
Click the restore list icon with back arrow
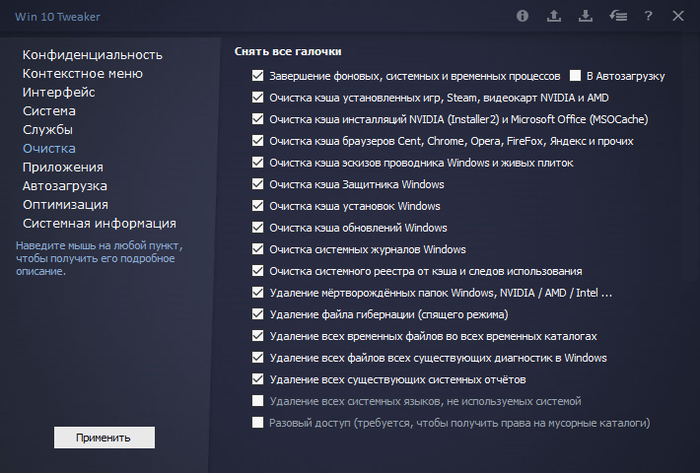pyautogui.click(x=617, y=16)
